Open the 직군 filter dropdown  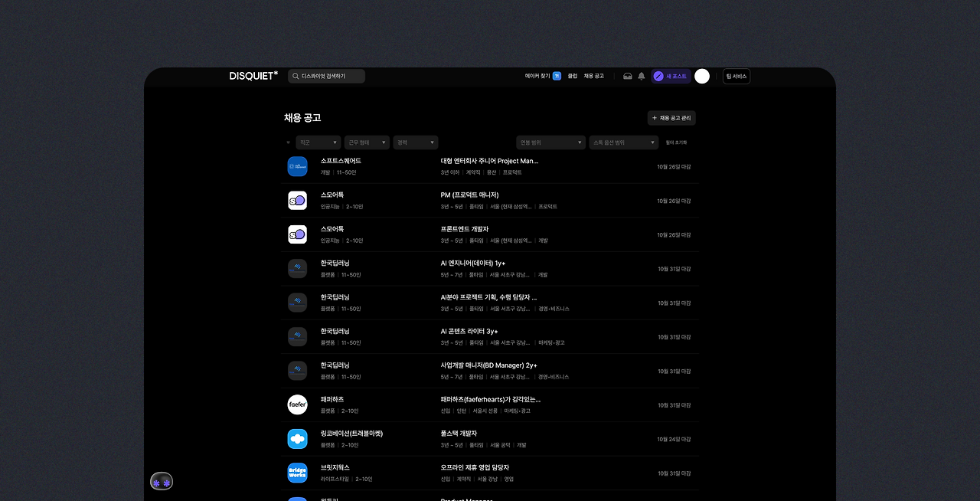click(318, 142)
